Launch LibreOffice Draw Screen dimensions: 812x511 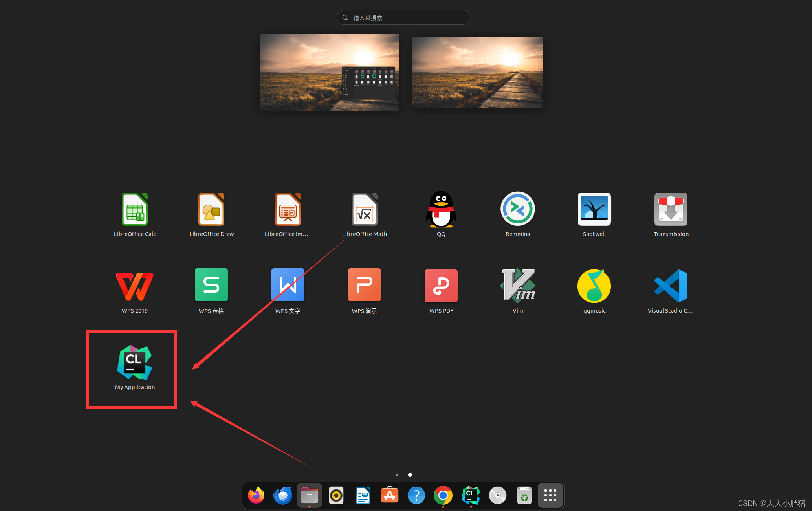pyautogui.click(x=211, y=215)
